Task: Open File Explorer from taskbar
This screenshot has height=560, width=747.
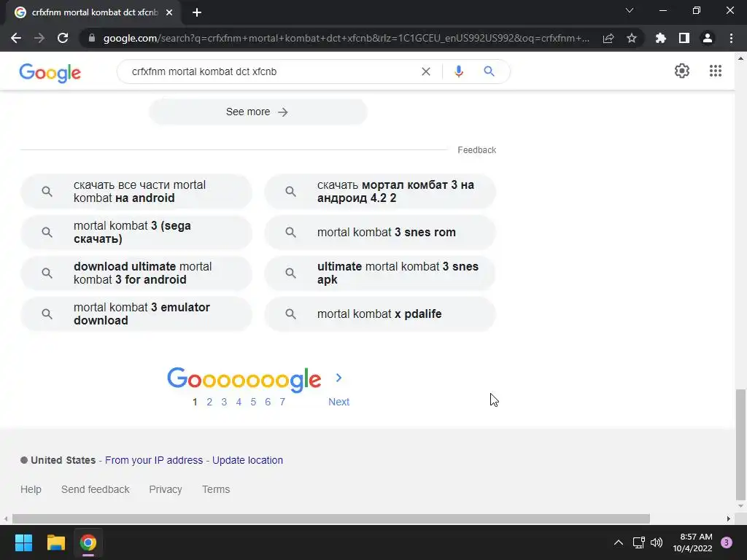Action: [55, 542]
